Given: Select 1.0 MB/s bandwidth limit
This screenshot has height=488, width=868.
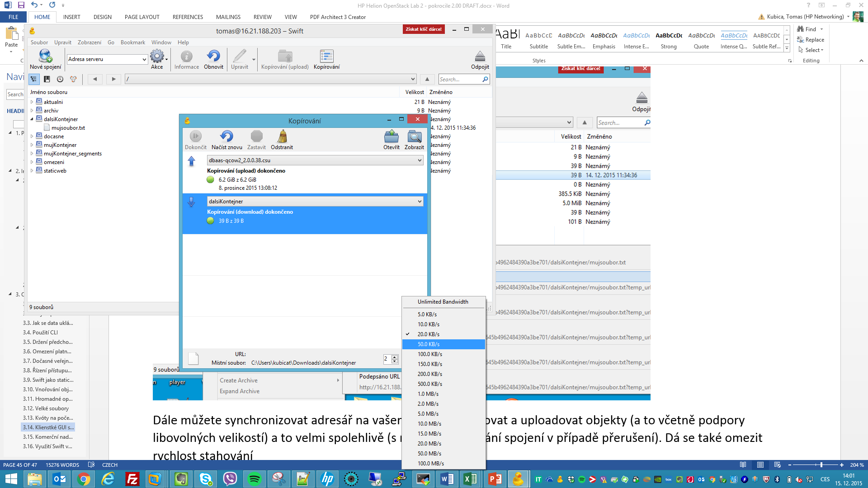Looking at the screenshot, I should 443,394.
